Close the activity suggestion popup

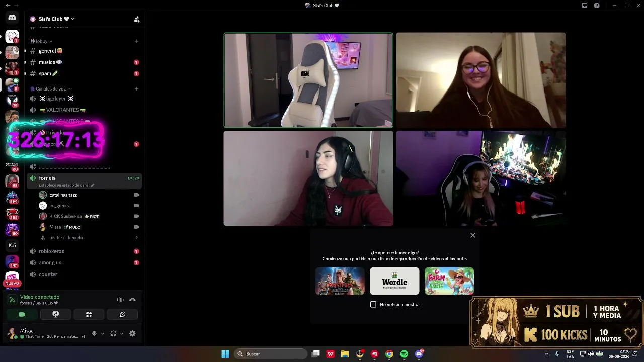473,235
